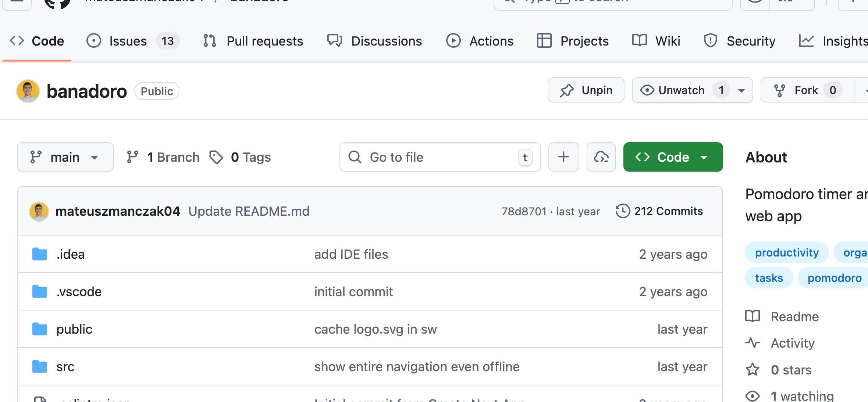
Task: Open the 212 Commits link
Action: [x=668, y=211]
